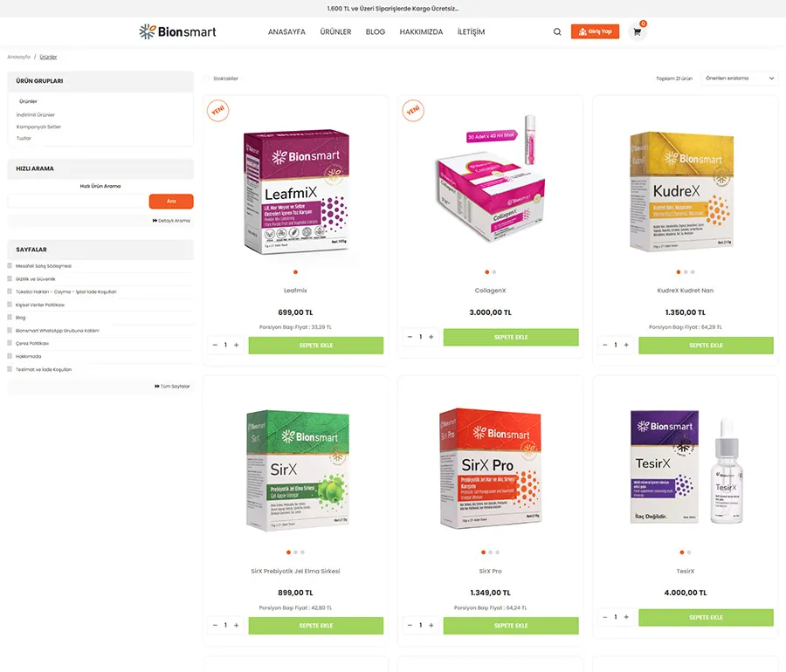Open HAKKIMIZDA menu item
786x672 pixels.
pos(421,31)
